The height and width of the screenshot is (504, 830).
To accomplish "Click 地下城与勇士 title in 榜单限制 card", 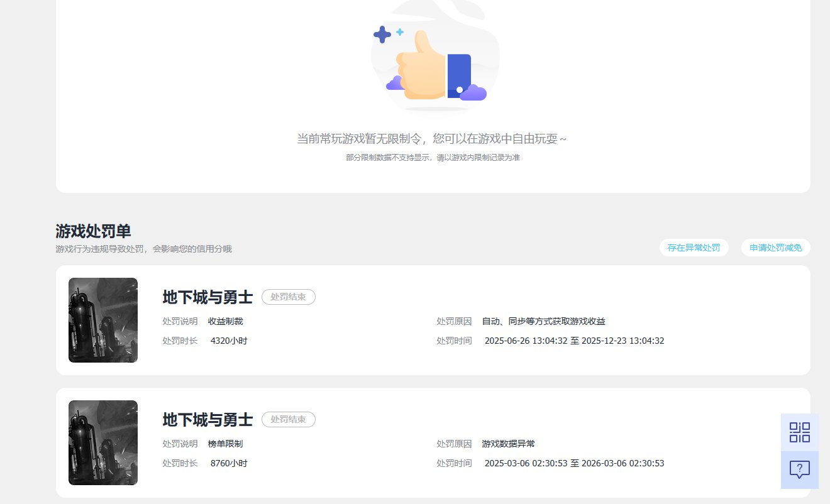I will pos(207,420).
